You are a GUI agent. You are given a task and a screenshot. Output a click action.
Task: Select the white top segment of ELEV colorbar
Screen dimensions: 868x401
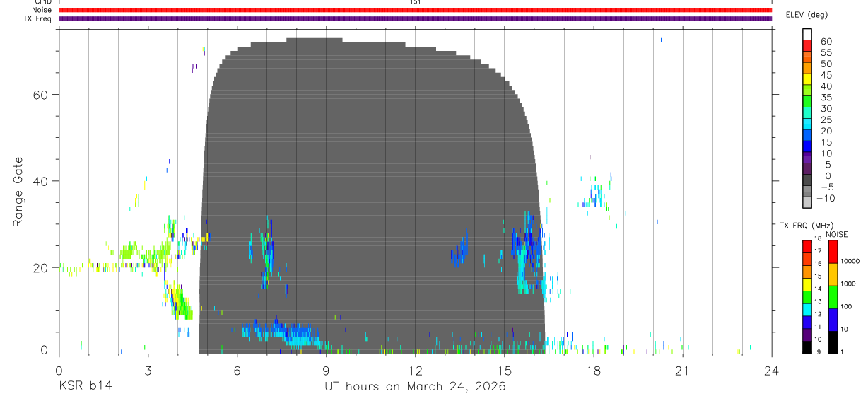807,33
